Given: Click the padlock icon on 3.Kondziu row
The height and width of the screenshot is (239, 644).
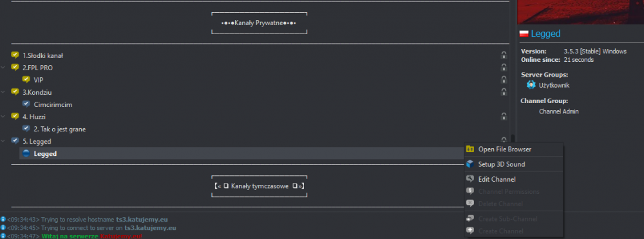Looking at the screenshot, I should (504, 92).
